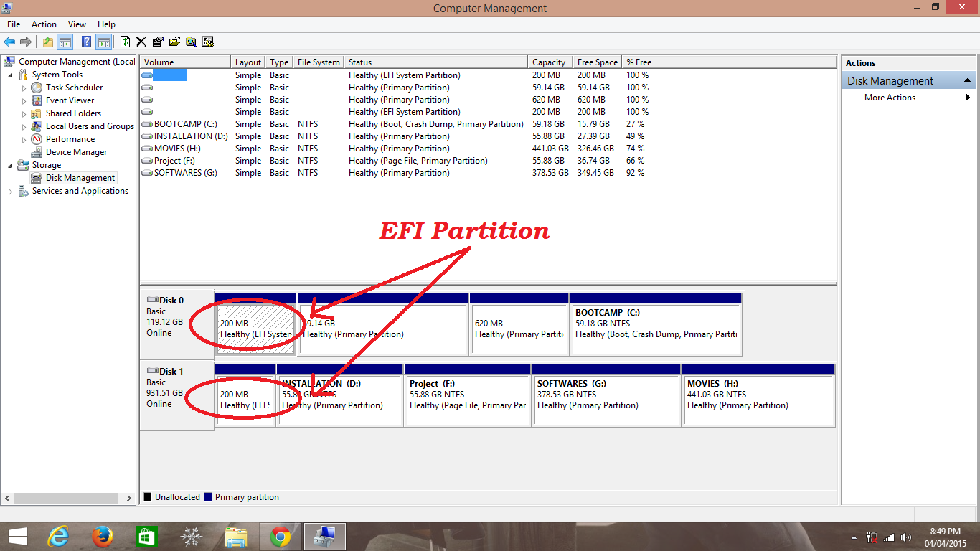This screenshot has width=980, height=551.
Task: Click the Refresh toolbar icon
Action: click(125, 42)
